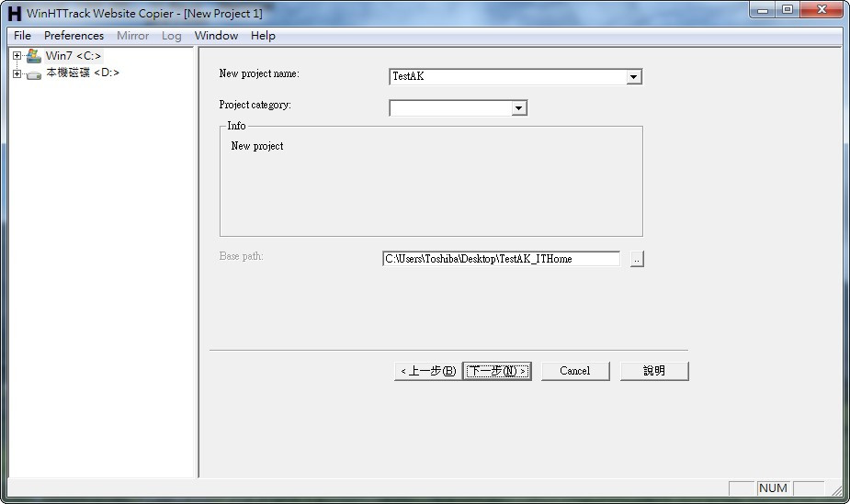Minimize the WinHTTrack window
Image resolution: width=850 pixels, height=504 pixels.
coord(763,10)
